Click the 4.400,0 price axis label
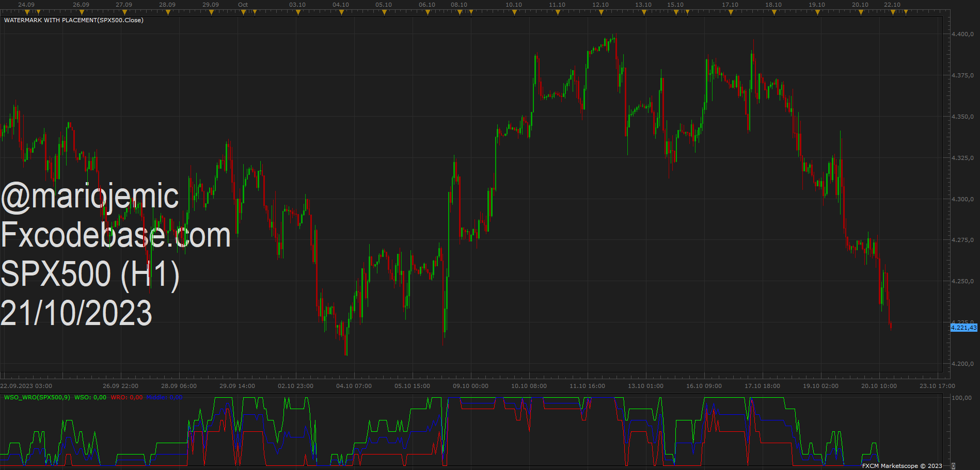 point(962,34)
